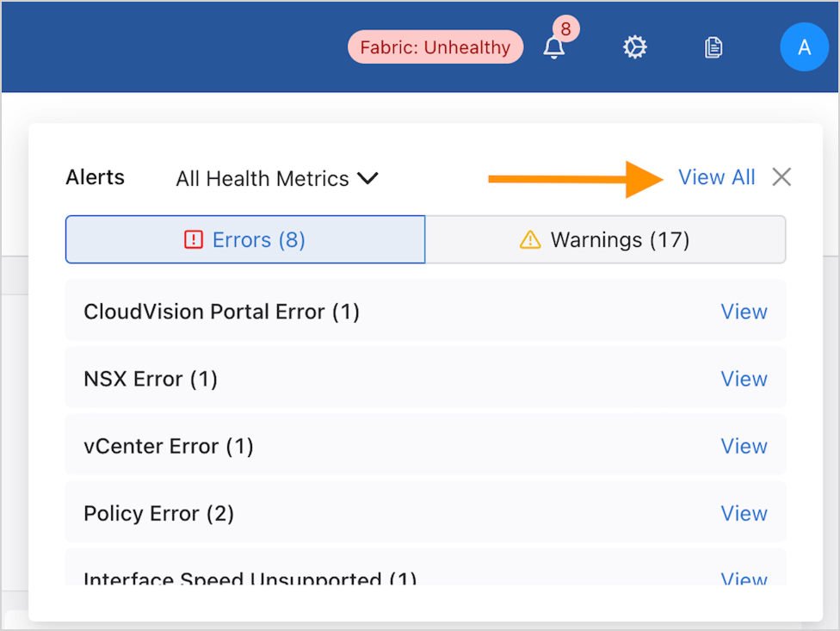The height and width of the screenshot is (631, 840).
Task: Expand the All Health Metrics dropdown
Action: 277,179
